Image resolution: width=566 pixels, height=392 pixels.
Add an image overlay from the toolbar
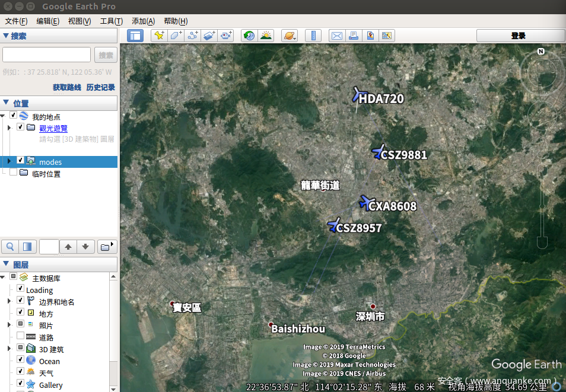click(x=209, y=36)
